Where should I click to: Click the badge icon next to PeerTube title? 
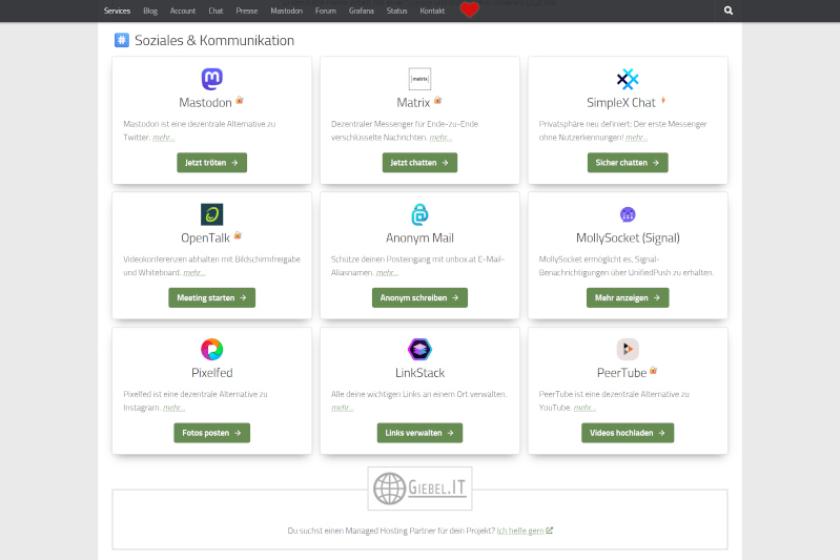(x=653, y=370)
